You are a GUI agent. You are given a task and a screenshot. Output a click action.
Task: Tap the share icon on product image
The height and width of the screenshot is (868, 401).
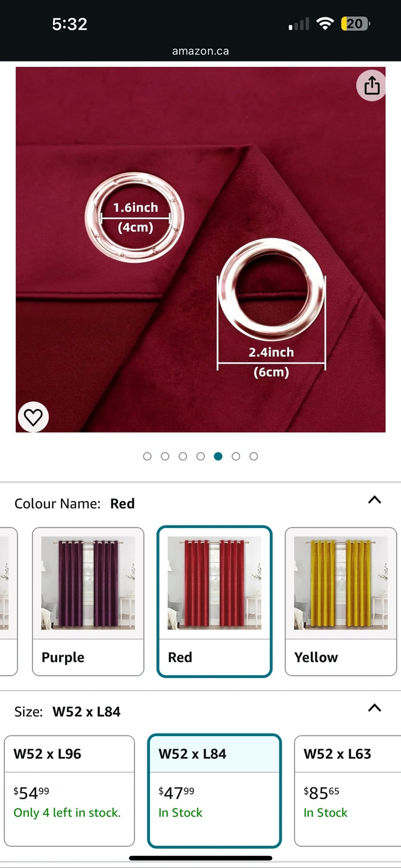(x=371, y=86)
